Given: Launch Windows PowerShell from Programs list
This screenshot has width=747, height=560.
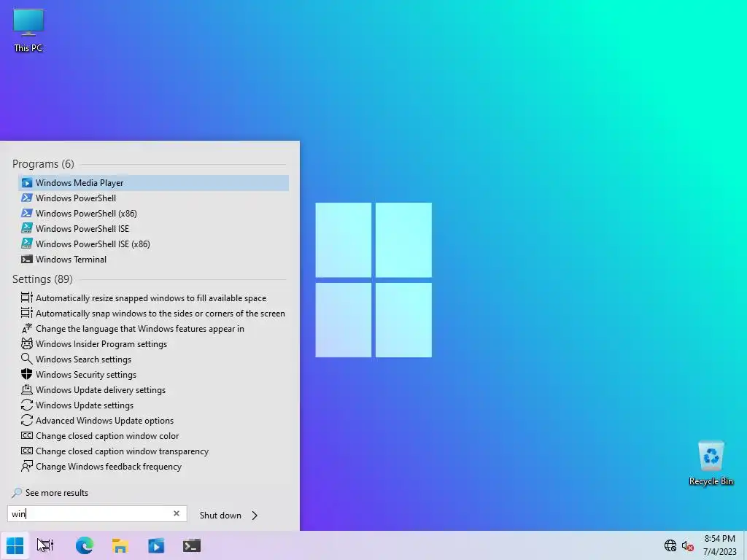Looking at the screenshot, I should click(153, 198).
